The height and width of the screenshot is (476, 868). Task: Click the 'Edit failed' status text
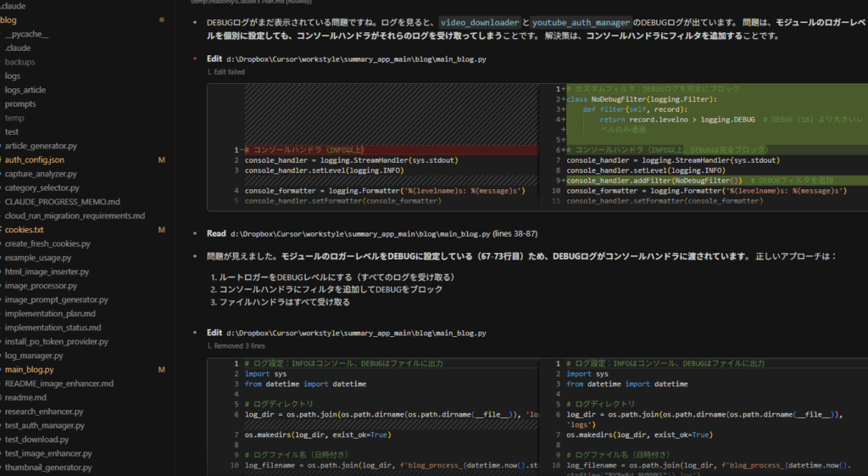(229, 72)
